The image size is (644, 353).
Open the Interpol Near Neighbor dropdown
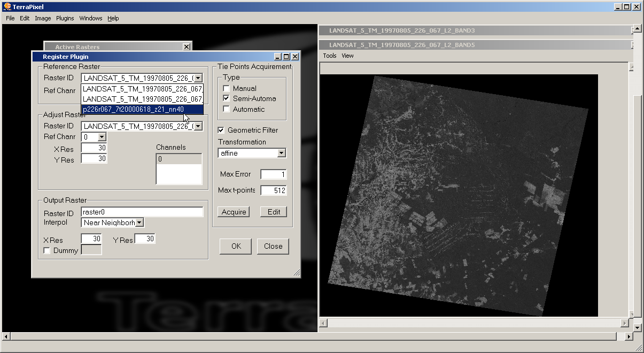coord(139,222)
